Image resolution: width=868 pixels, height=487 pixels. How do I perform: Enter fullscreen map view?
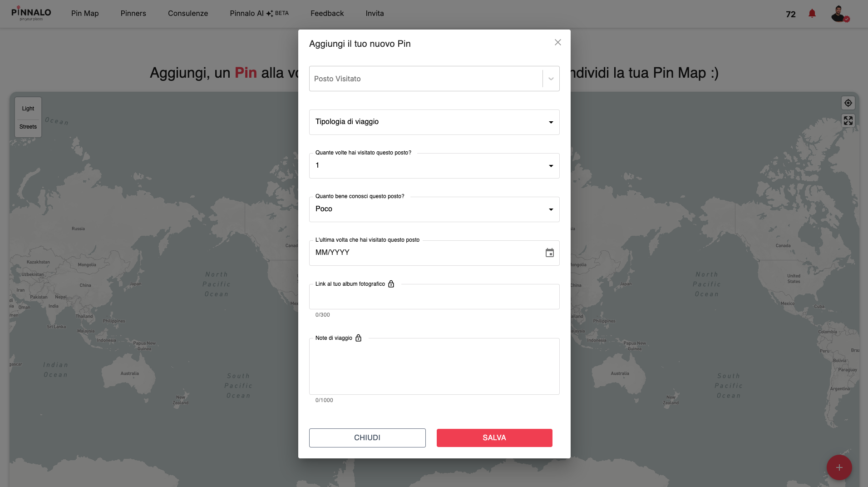tap(848, 120)
